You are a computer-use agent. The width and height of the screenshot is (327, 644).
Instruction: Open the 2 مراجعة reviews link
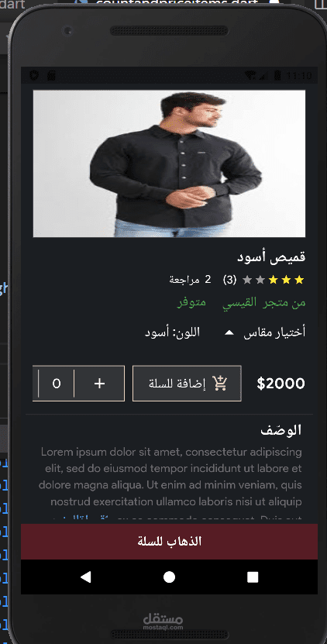tap(190, 280)
